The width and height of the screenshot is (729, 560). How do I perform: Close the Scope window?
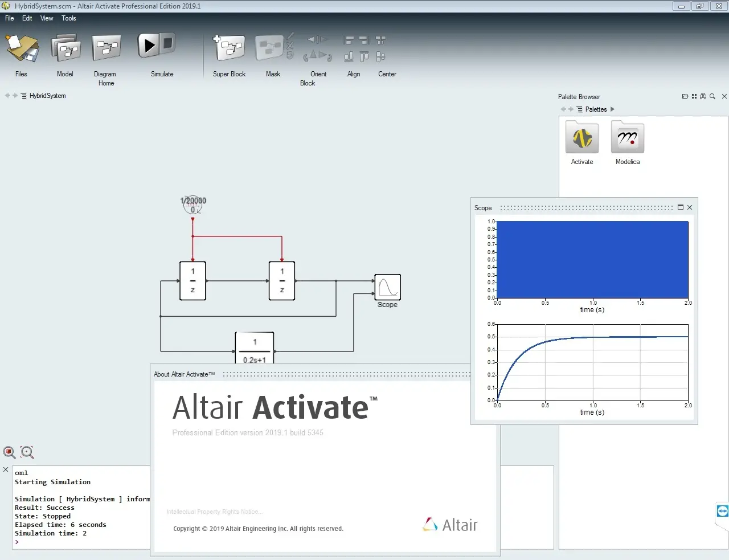coord(690,207)
